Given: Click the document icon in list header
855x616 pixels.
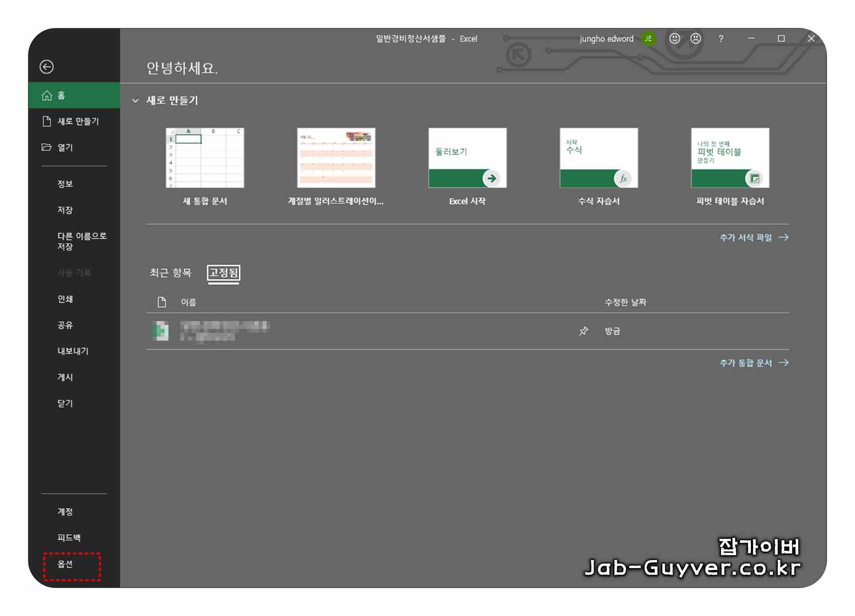Looking at the screenshot, I should click(162, 302).
